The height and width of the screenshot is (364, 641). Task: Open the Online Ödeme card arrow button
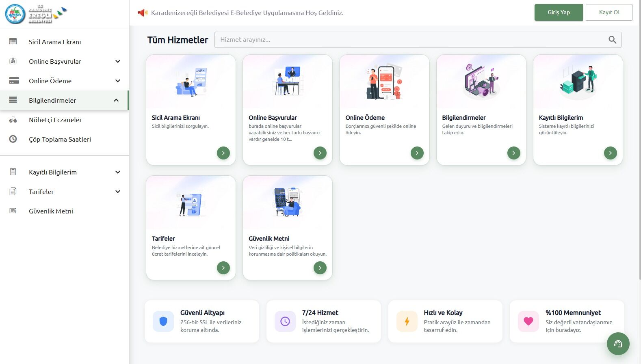[x=417, y=153]
